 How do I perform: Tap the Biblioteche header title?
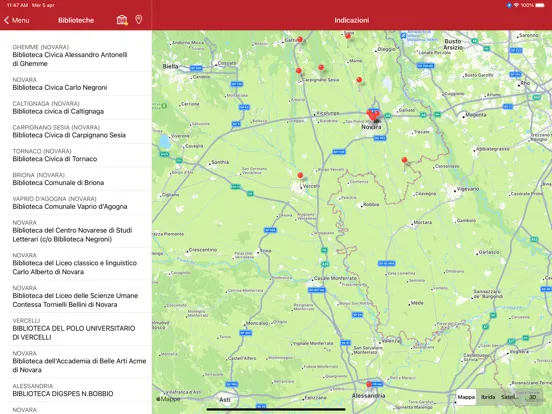click(x=76, y=20)
